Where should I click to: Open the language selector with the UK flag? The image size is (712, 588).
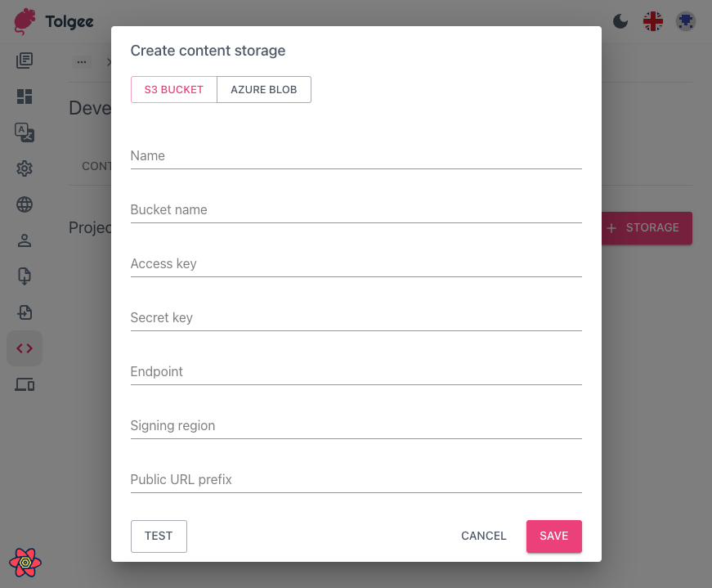[x=653, y=21]
